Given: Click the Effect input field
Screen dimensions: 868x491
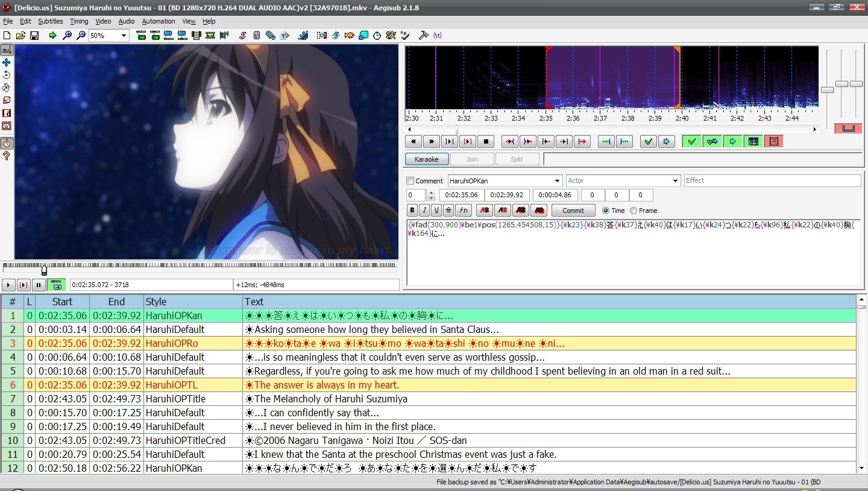Looking at the screenshot, I should [772, 181].
